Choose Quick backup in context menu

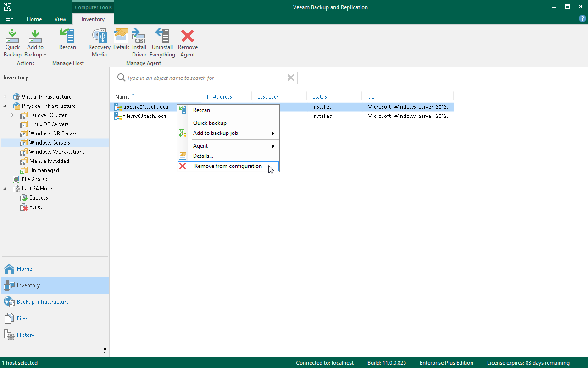228,123
